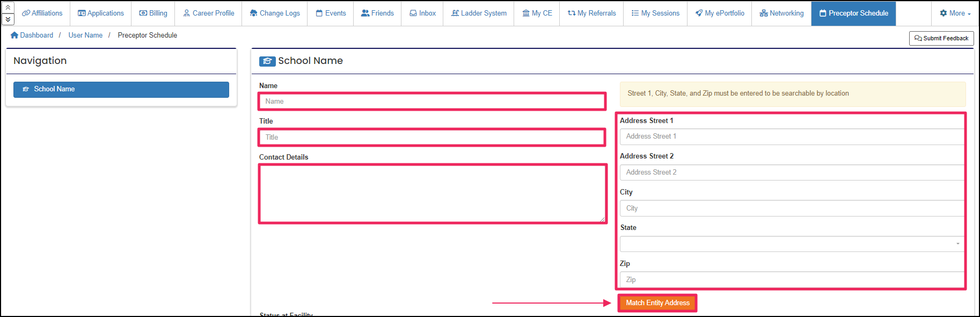Open the Career Profile tab

(x=208, y=13)
